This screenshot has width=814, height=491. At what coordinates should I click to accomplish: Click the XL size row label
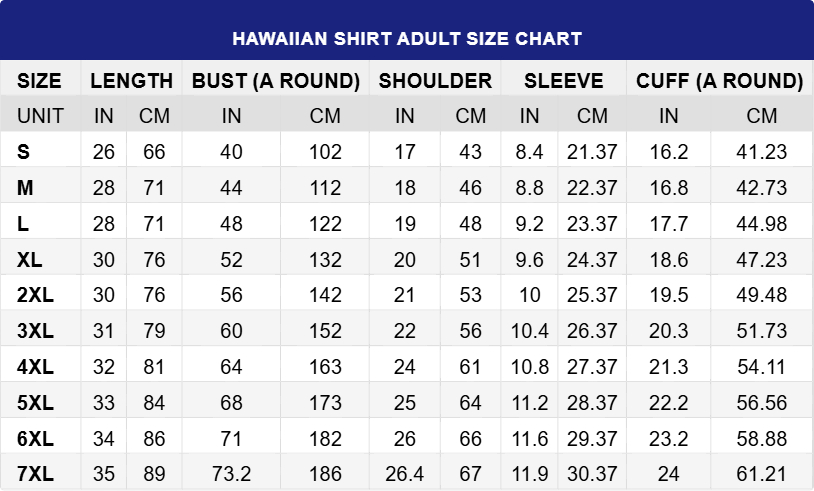tap(30, 260)
